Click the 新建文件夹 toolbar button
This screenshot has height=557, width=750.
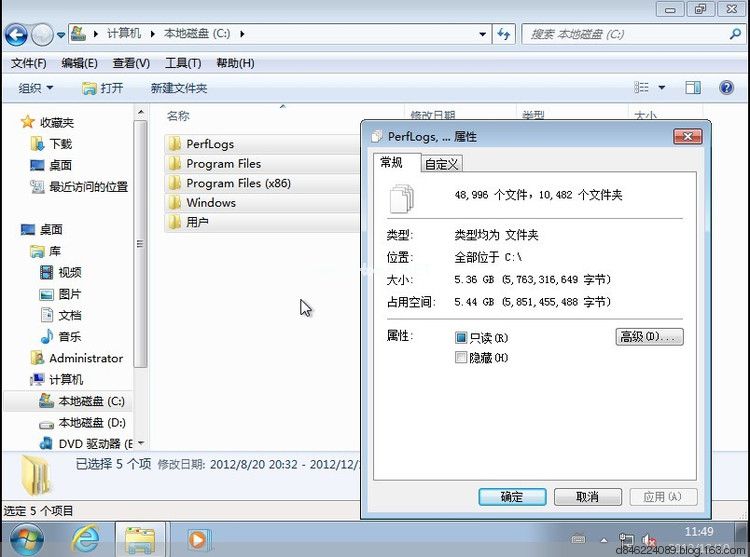(x=179, y=88)
